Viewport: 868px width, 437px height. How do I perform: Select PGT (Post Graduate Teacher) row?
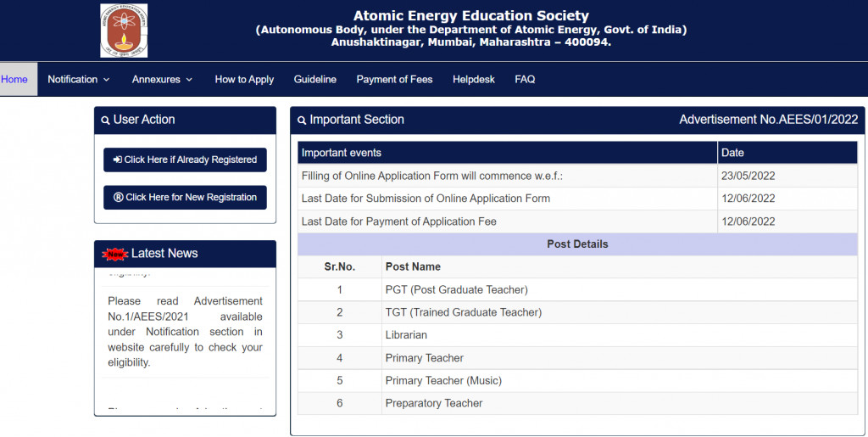coord(577,289)
